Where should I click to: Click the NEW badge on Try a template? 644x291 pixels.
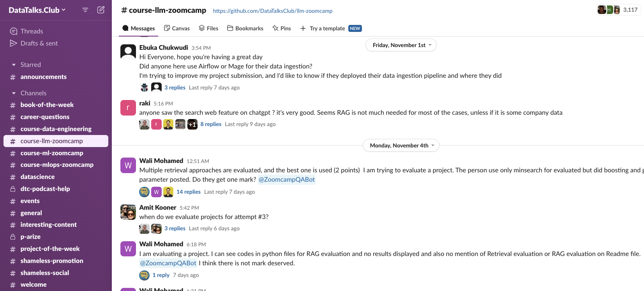click(x=355, y=28)
